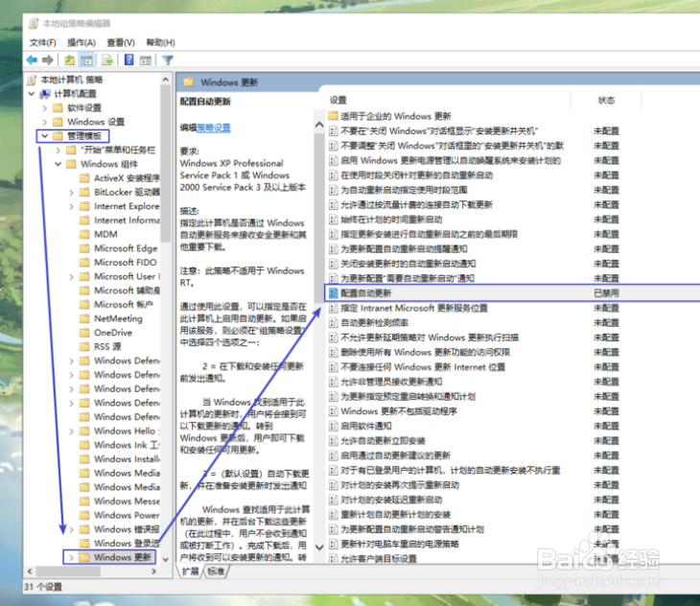Select the NetMeeting folder in tree
The width and height of the screenshot is (700, 606).
pyautogui.click(x=118, y=318)
